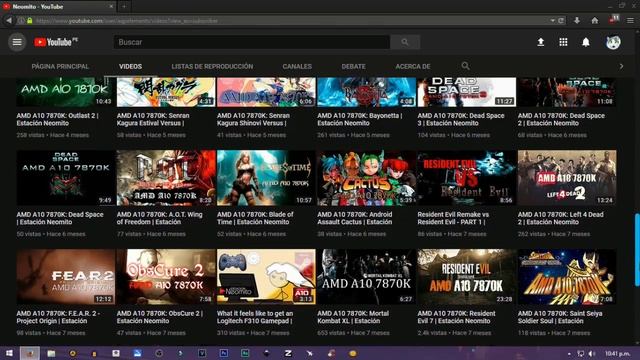Play the Senran Kagura Shinovi Versus thumbnail
The image size is (640, 360).
tap(266, 92)
